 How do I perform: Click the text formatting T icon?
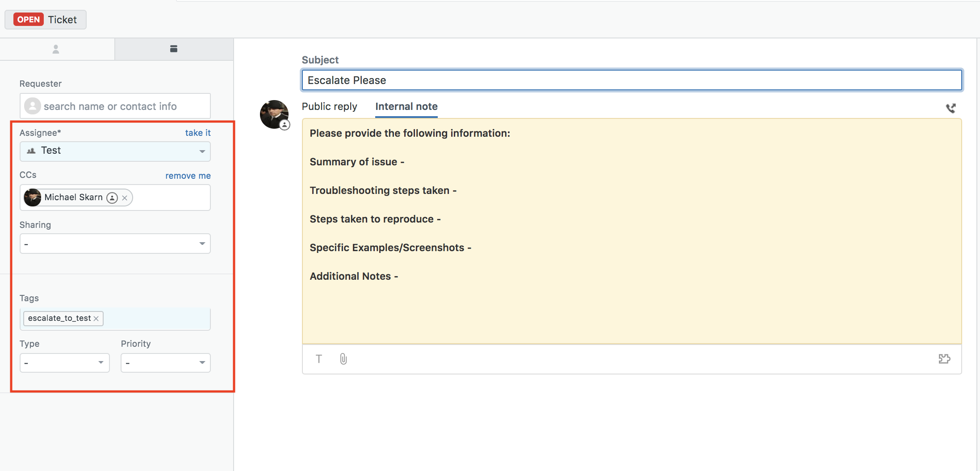pyautogui.click(x=319, y=359)
